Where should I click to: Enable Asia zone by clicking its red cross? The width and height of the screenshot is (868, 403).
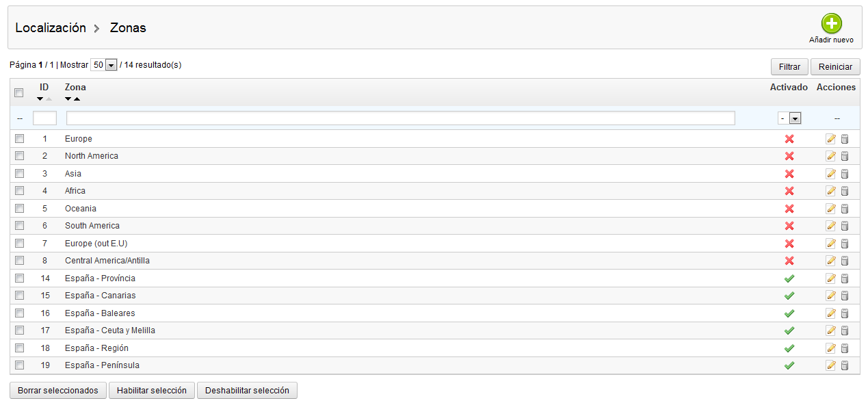789,174
